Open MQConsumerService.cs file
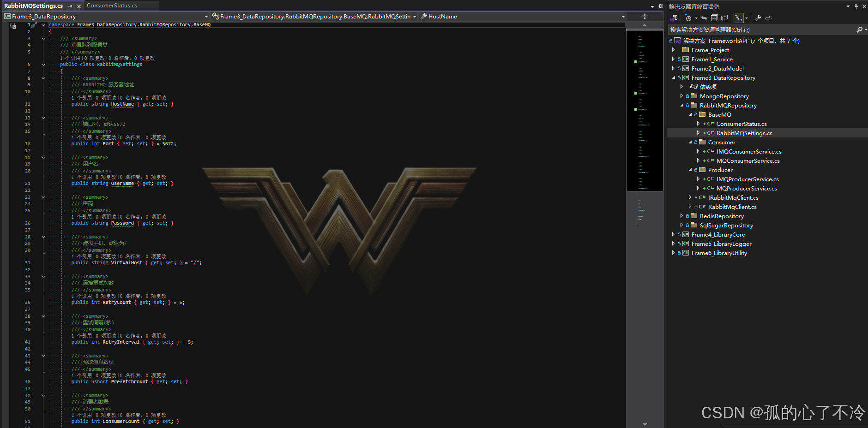Screen dimensions: 868x428 point(748,160)
